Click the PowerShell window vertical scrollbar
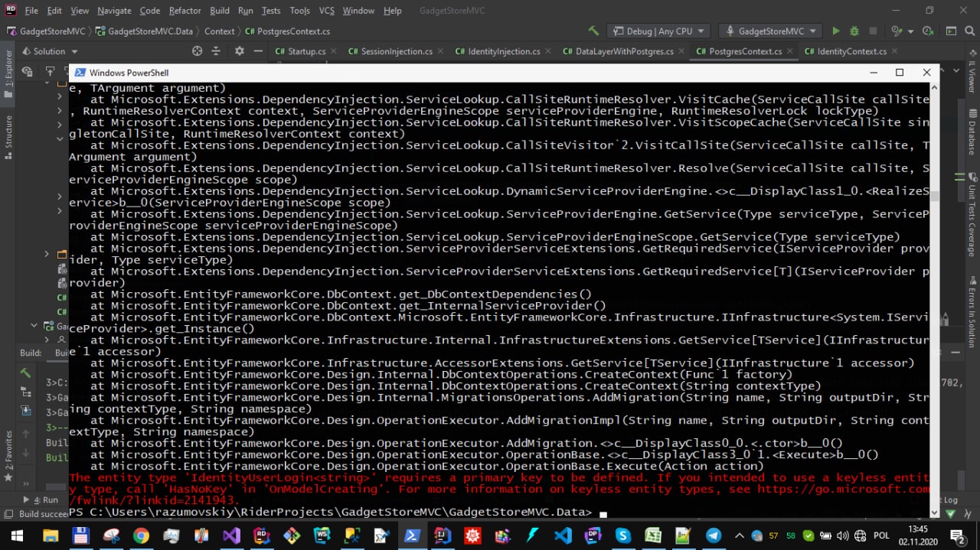Viewport: 980px width, 550px height. 935,298
